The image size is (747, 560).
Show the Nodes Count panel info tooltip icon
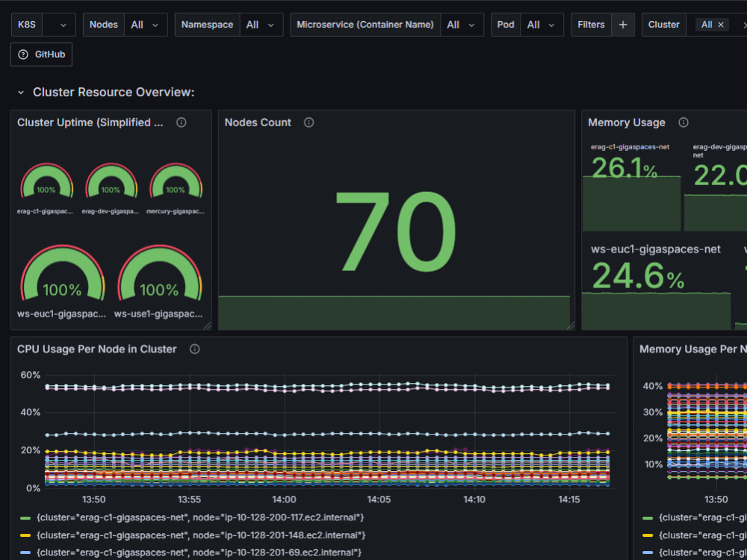pyautogui.click(x=309, y=122)
